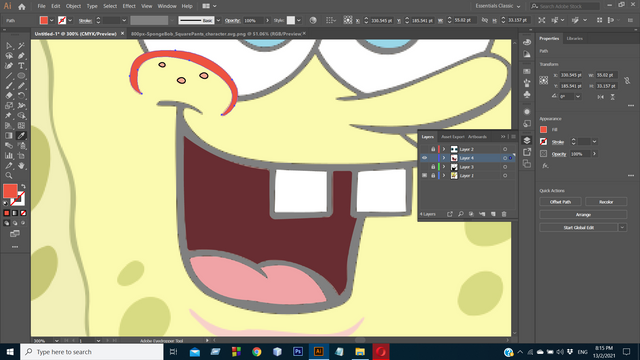Click the Arrange button

click(x=583, y=215)
